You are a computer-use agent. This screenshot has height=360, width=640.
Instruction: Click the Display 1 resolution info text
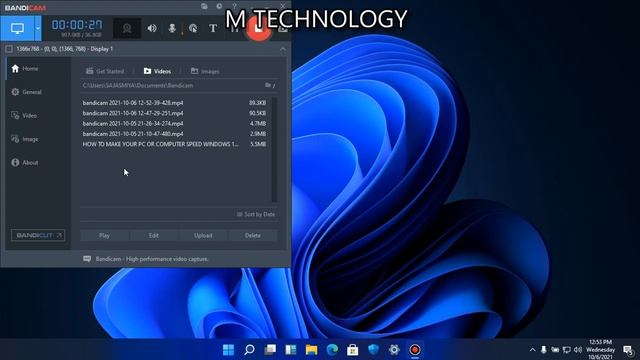[64, 49]
